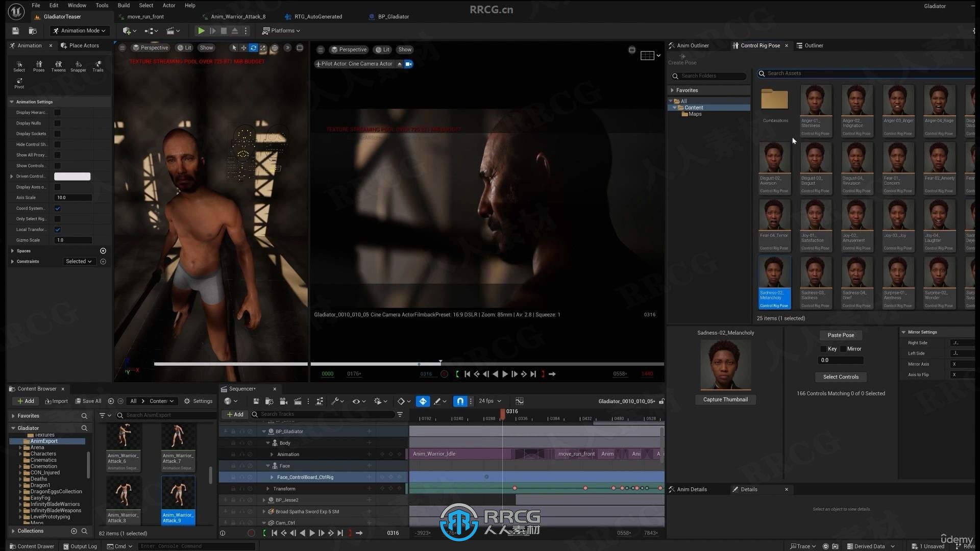Screen dimensions: 980x551
Task: Check the Key checkbox under Paste Pose
Action: point(823,349)
